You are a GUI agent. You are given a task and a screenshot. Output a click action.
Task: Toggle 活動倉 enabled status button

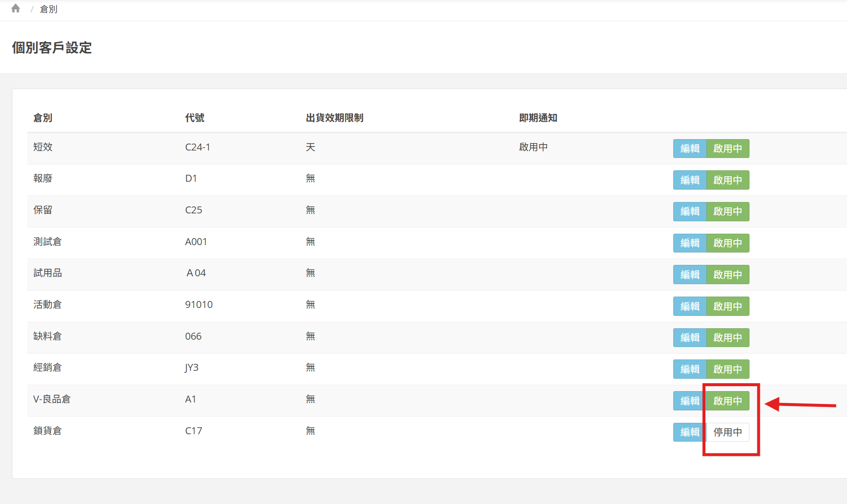coord(727,306)
